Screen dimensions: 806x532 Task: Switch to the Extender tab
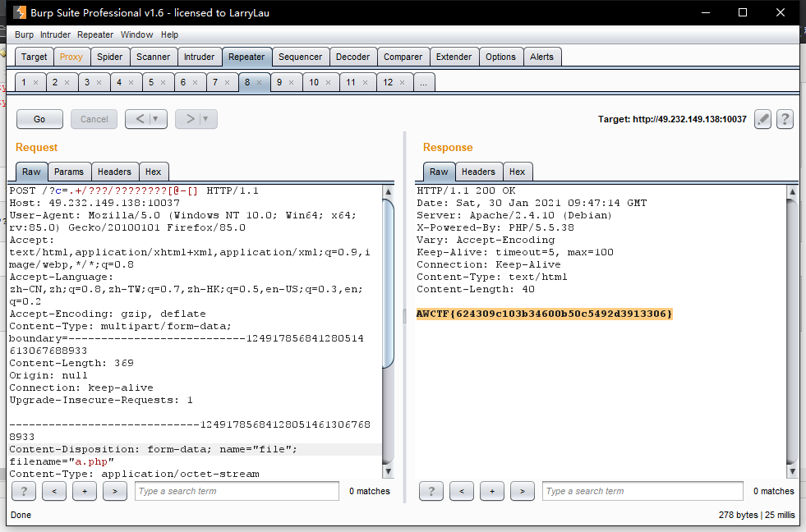454,57
